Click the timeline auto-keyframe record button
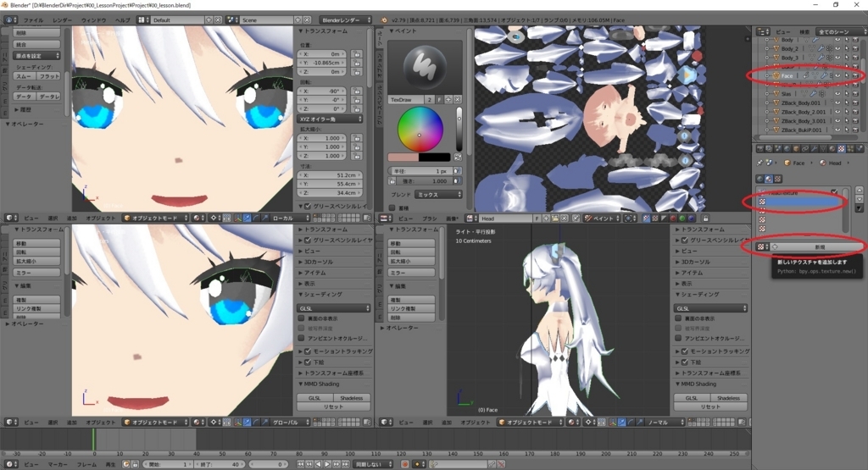The height and width of the screenshot is (470, 868). [404, 464]
